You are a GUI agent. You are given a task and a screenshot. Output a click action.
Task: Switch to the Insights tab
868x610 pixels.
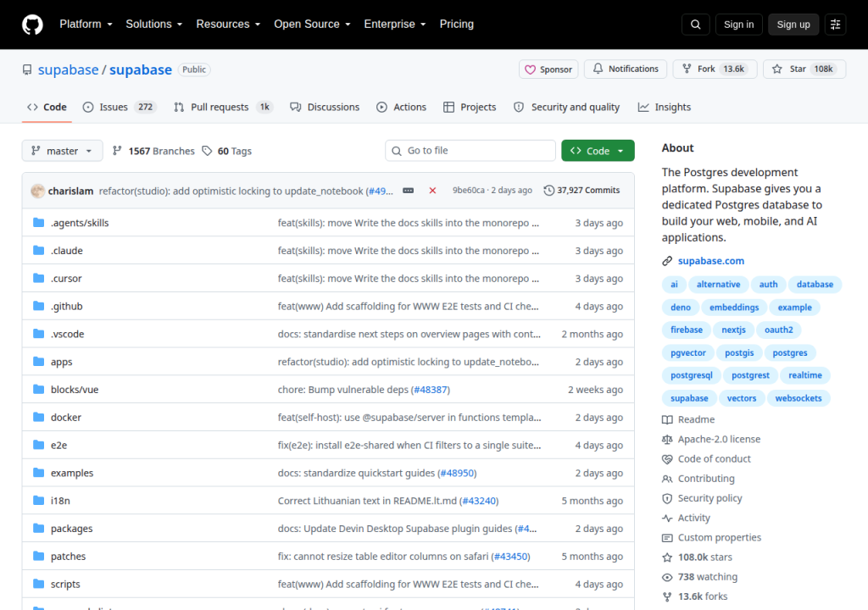(665, 108)
